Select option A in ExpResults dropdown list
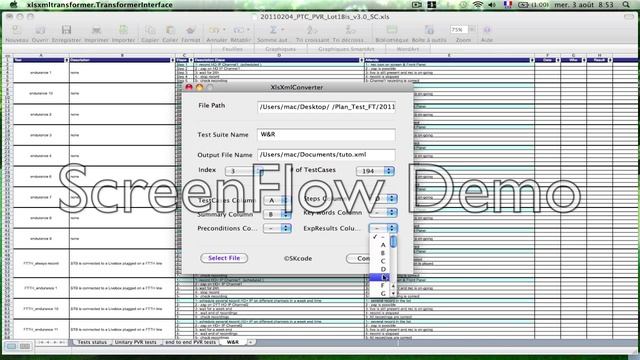 click(x=380, y=245)
